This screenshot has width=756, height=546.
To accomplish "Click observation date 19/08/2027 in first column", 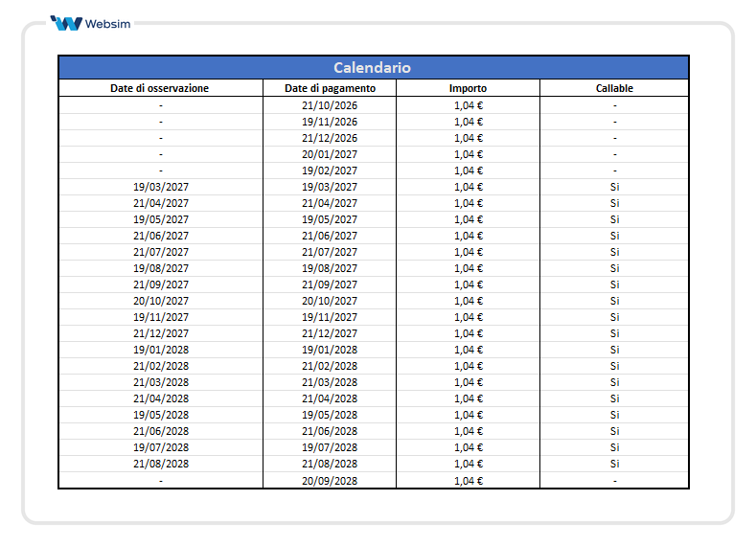I will 161,268.
